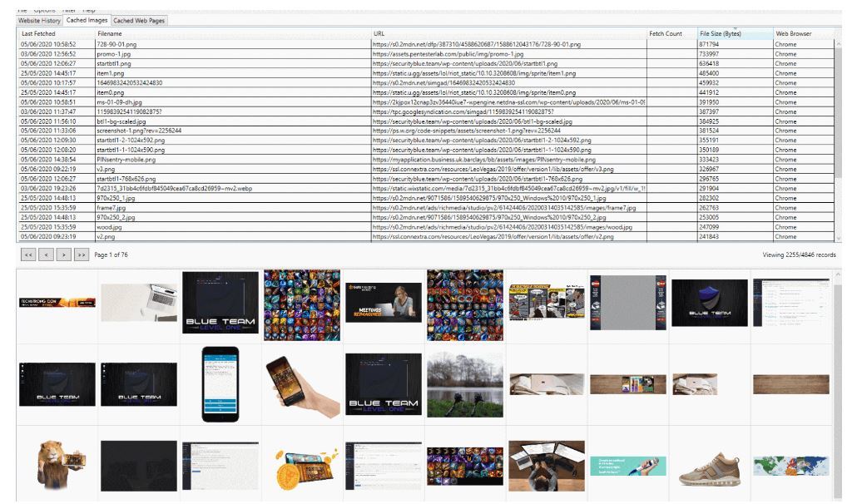
Task: Open the gray ad with side banners thumbnail
Action: pyautogui.click(x=628, y=302)
